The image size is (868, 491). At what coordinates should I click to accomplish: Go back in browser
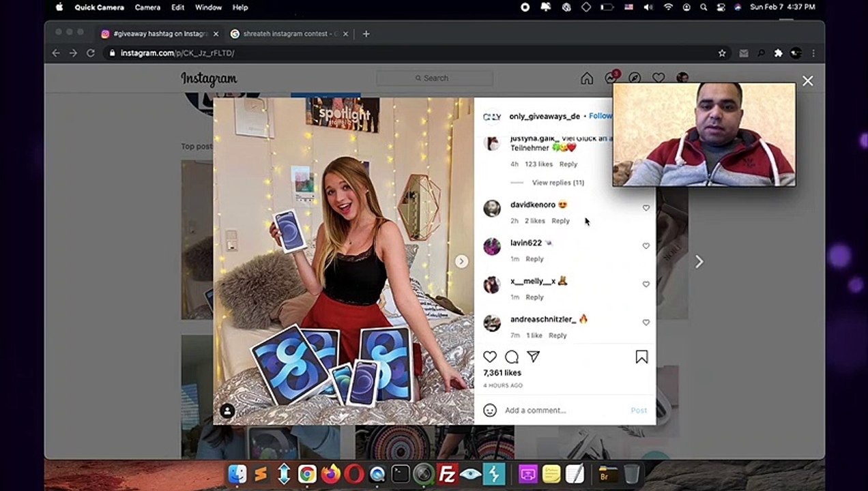(x=56, y=53)
